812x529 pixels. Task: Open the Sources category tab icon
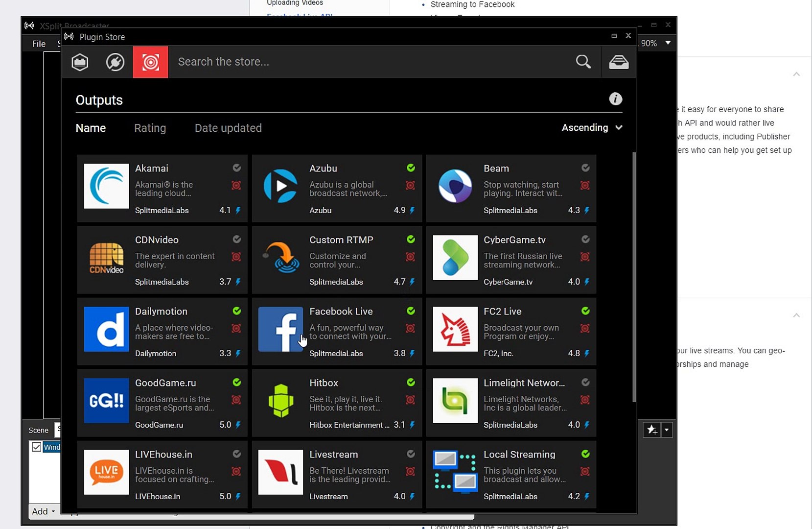point(80,62)
